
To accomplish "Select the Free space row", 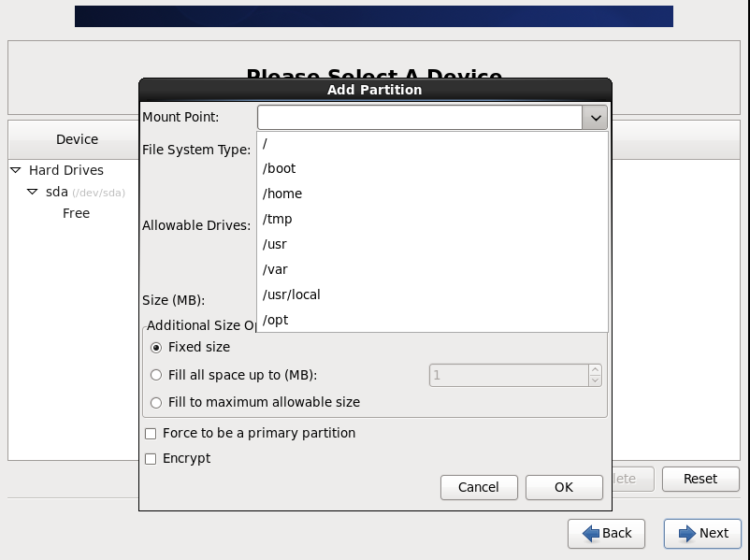I will point(76,213).
